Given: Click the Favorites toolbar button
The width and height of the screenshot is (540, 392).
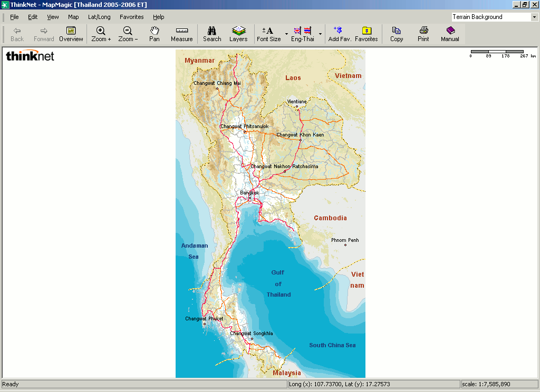Looking at the screenshot, I should (367, 34).
